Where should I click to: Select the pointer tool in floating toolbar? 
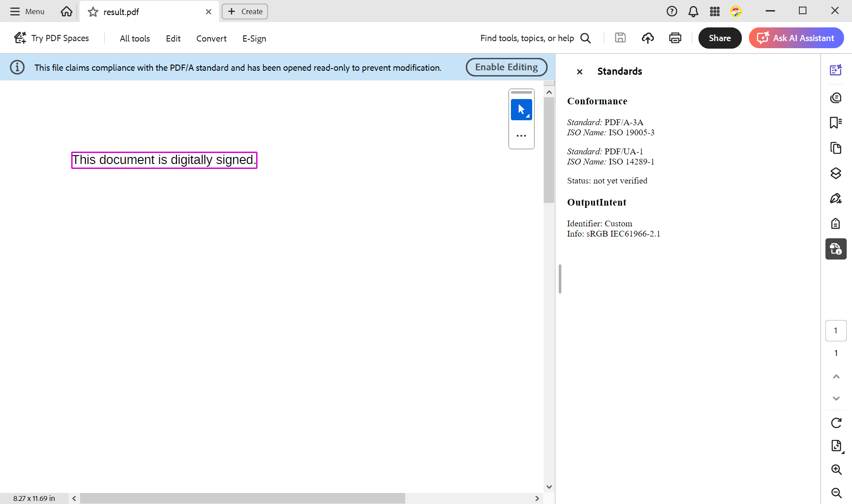[x=522, y=110]
